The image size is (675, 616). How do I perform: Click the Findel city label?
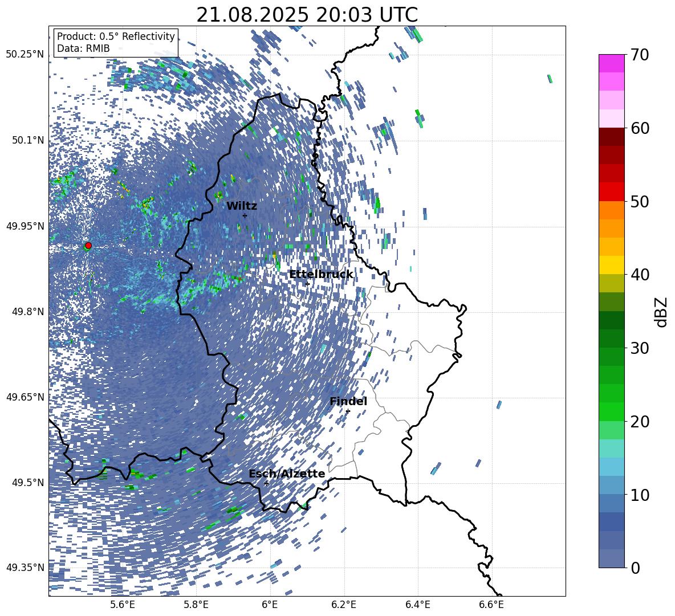pyautogui.click(x=348, y=401)
